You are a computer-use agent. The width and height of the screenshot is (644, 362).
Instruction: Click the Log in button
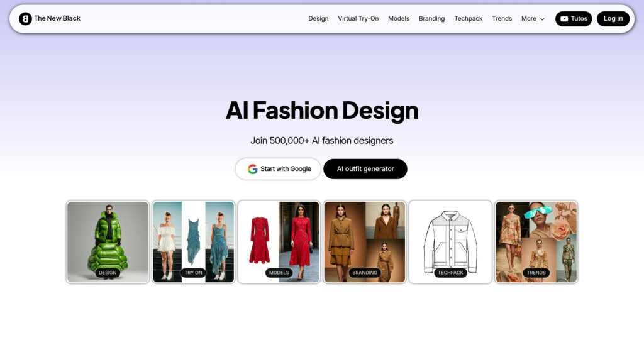(x=613, y=18)
